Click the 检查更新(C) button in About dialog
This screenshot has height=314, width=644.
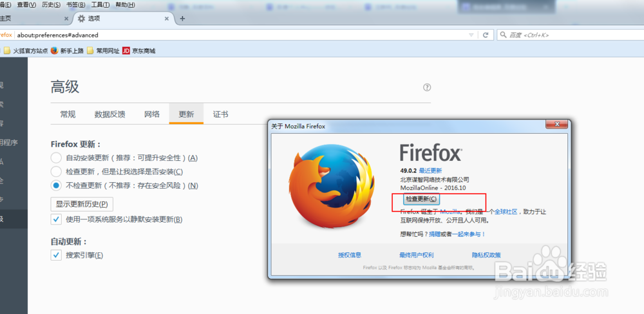(421, 199)
